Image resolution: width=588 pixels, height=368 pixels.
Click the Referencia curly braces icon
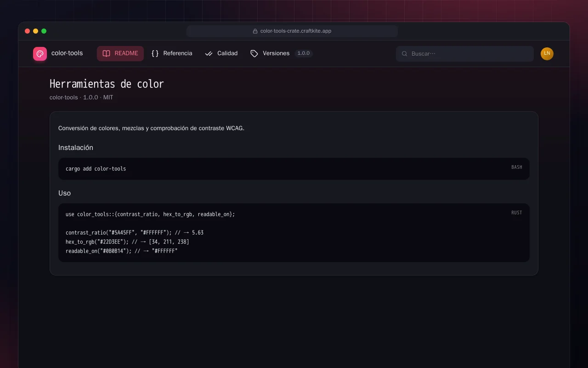click(155, 53)
